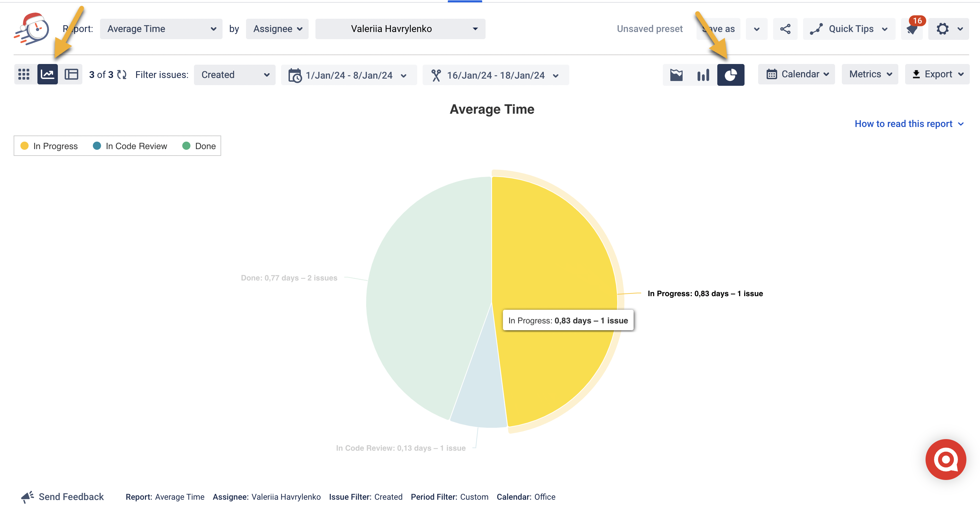This screenshot has height=514, width=980.
Task: Change the Assignee grouping dropdown
Action: (x=277, y=29)
